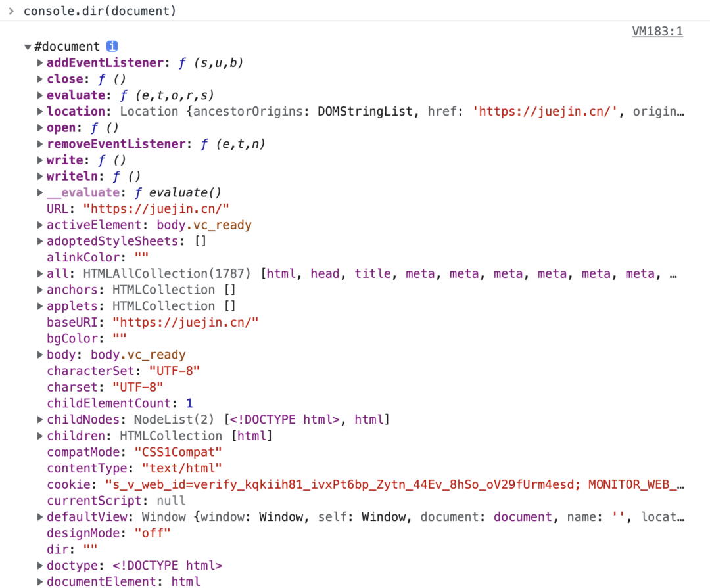Expand the removeEventListener function
Image resolution: width=710 pixels, height=588 pixels.
[40, 144]
